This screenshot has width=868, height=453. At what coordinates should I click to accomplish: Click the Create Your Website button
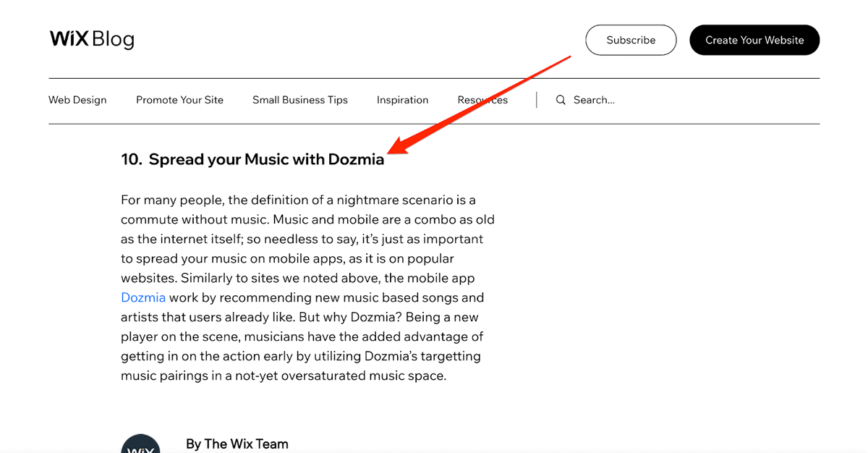coord(754,40)
